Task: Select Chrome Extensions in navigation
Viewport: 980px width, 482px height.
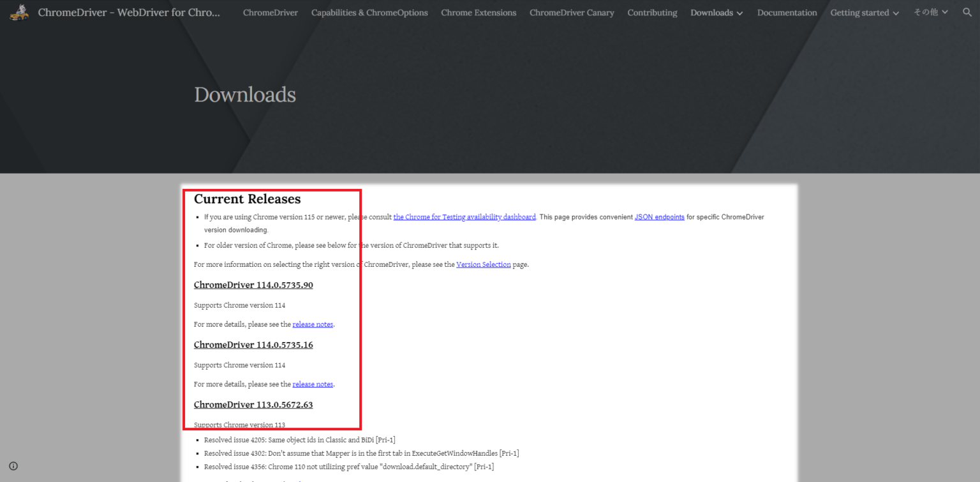Action: click(479, 13)
